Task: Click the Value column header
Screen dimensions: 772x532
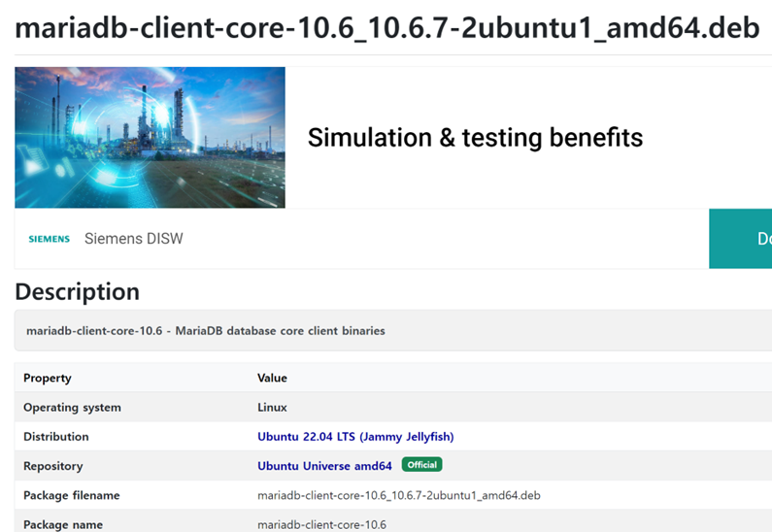Action: click(x=272, y=378)
